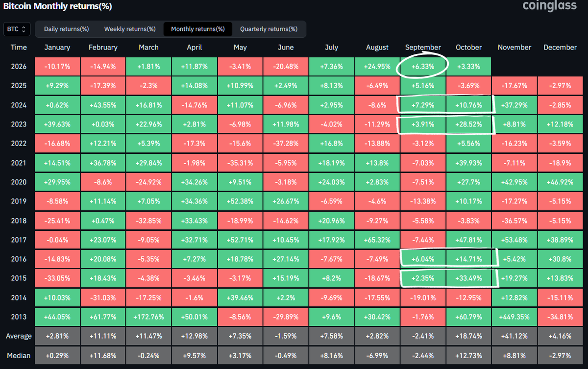Click the +43.55% February 2024 cell

coord(103,105)
